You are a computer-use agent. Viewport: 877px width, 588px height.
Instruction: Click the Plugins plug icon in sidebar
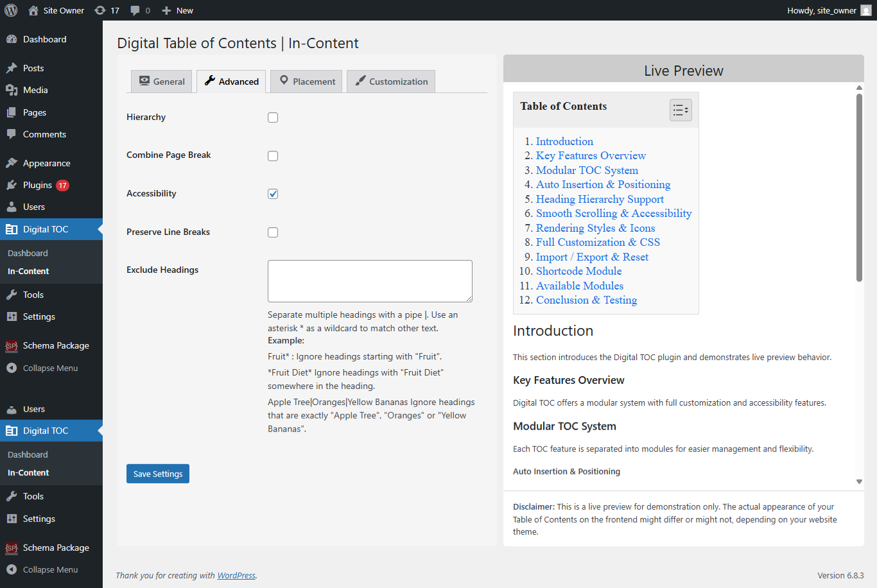12,185
